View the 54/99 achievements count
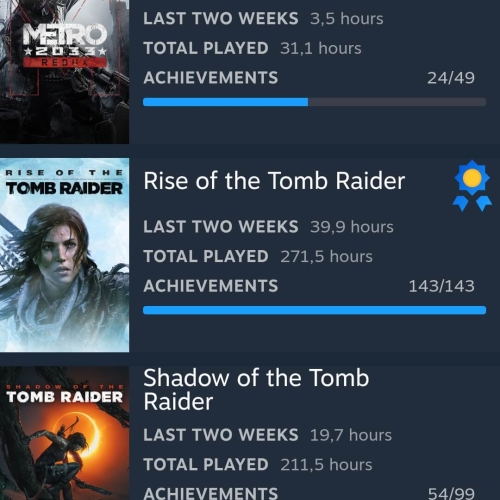Viewport: 500px width, 500px height. 451,494
